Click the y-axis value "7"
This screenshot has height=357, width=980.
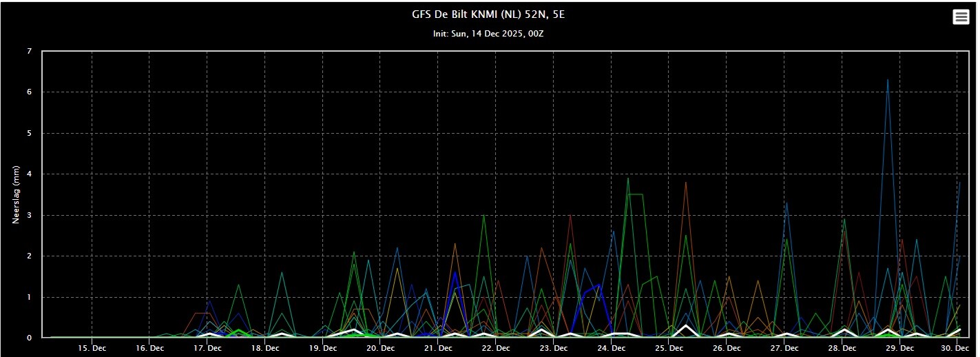point(29,51)
